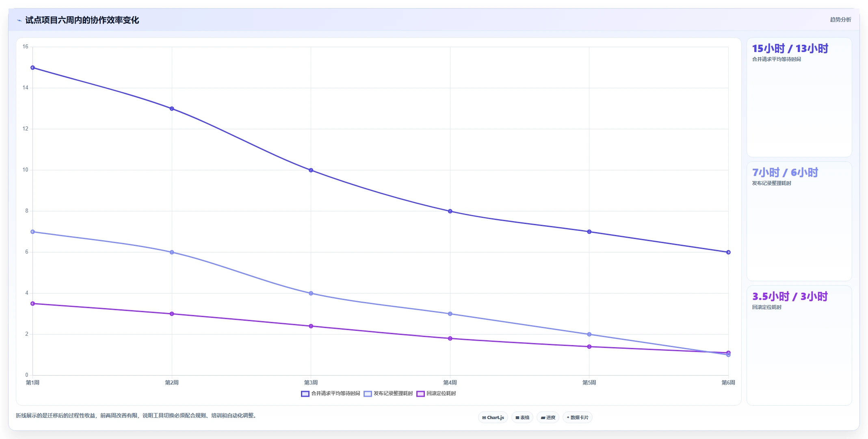Select the 数据卡片 chip

tap(577, 417)
